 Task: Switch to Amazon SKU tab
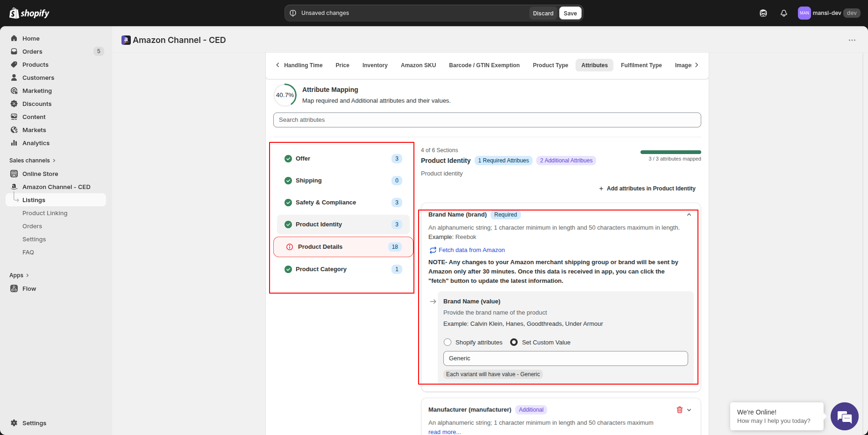click(418, 65)
